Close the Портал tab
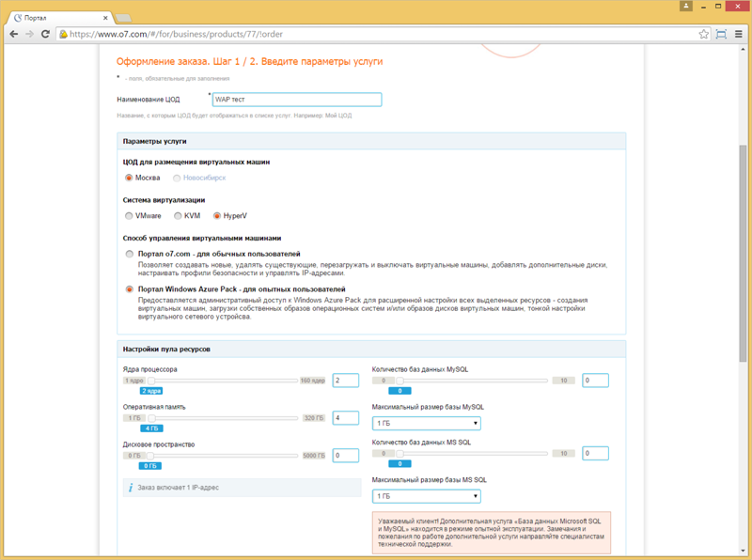 click(105, 18)
